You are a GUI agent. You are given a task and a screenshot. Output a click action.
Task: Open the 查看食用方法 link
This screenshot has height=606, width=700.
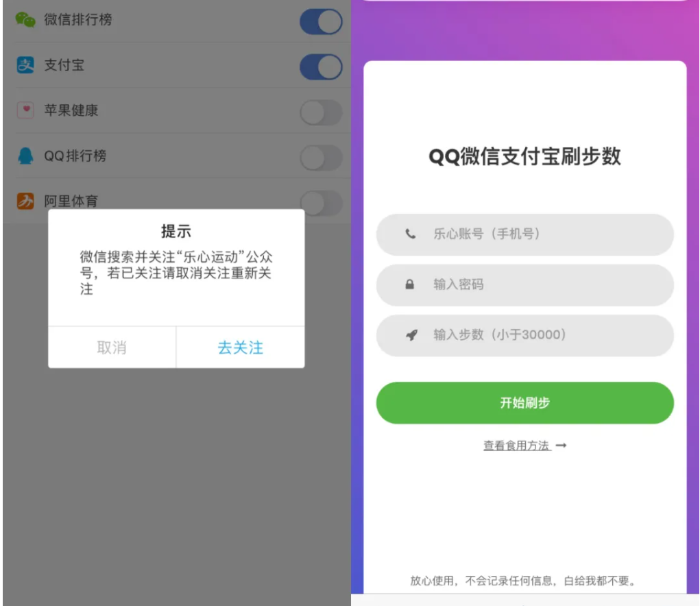(517, 446)
